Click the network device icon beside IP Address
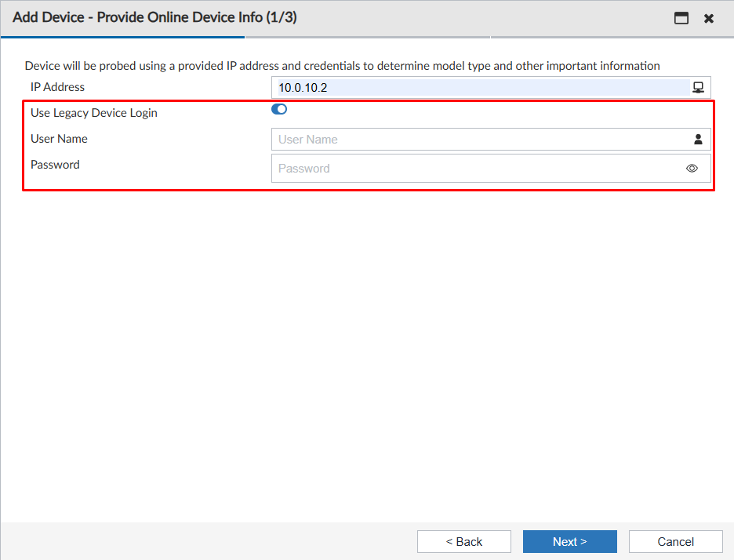This screenshot has width=734, height=560. [698, 87]
